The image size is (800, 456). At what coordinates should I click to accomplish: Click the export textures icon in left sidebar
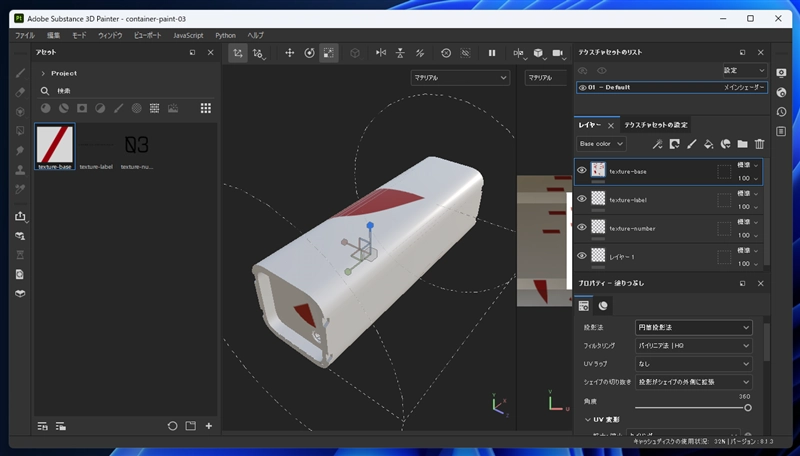(x=20, y=216)
